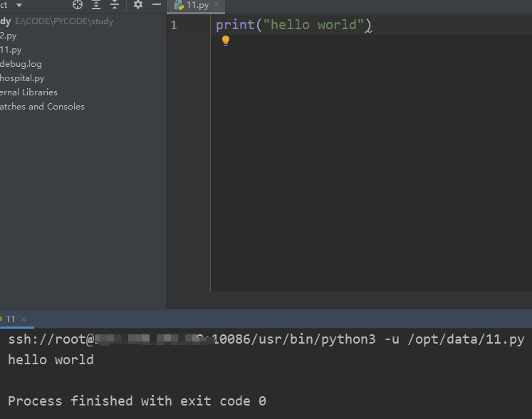Select Scratches and Consoles node
Image resolution: width=532 pixels, height=419 pixels.
pos(42,107)
